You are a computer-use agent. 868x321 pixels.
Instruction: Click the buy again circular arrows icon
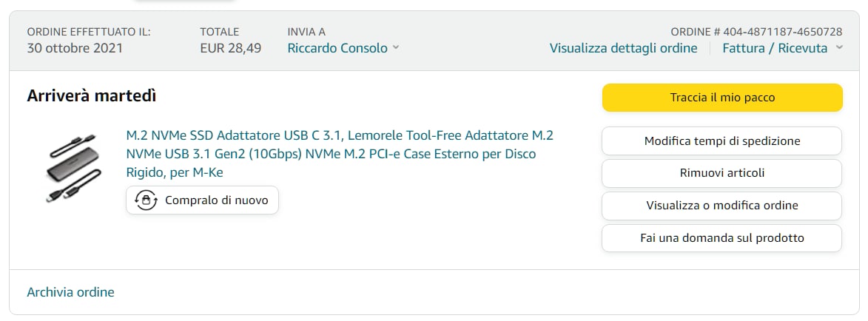coord(146,200)
